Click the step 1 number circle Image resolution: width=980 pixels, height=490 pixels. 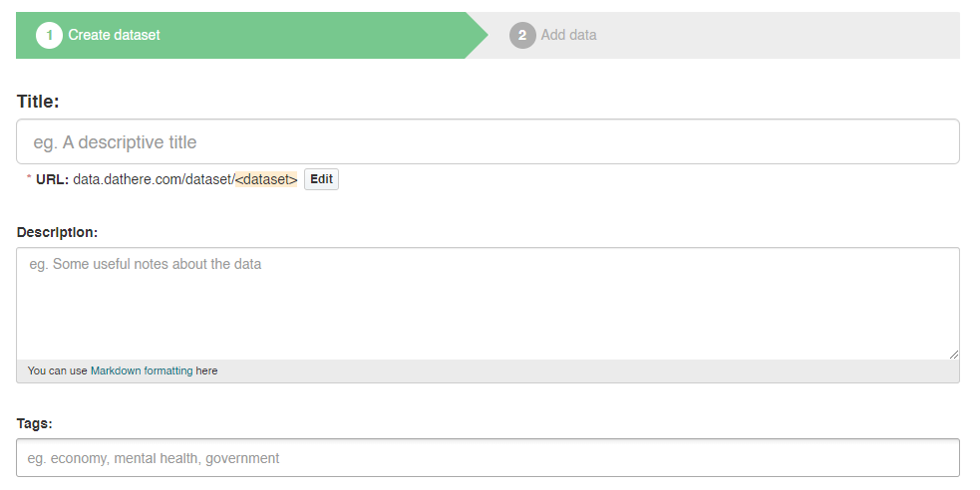[x=49, y=36]
